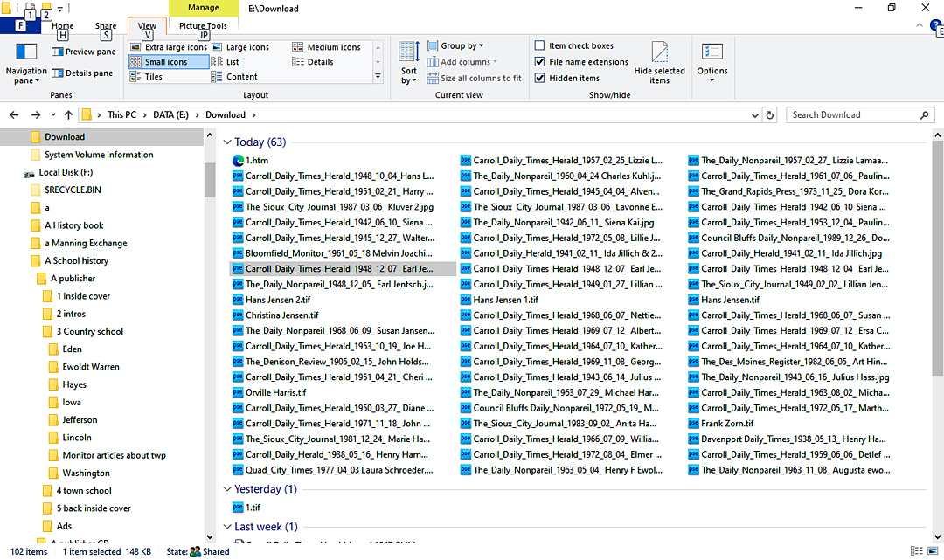This screenshot has width=944, height=560.
Task: Go back to previous folder
Action: pyautogui.click(x=15, y=115)
